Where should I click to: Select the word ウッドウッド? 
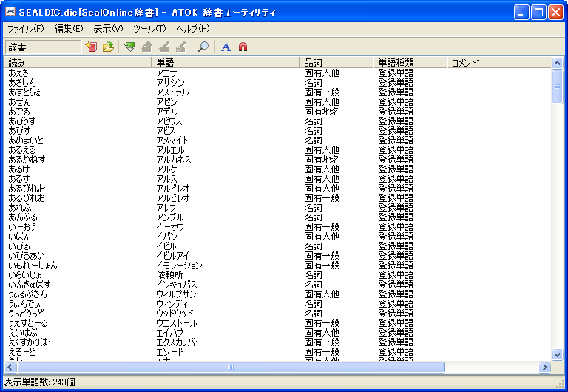pos(175,313)
